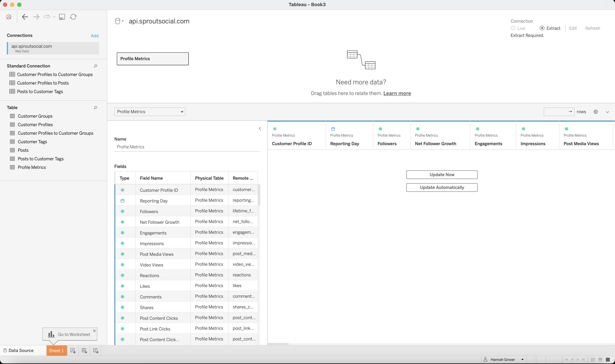
Task: Select Posts table in list
Action: [23, 150]
